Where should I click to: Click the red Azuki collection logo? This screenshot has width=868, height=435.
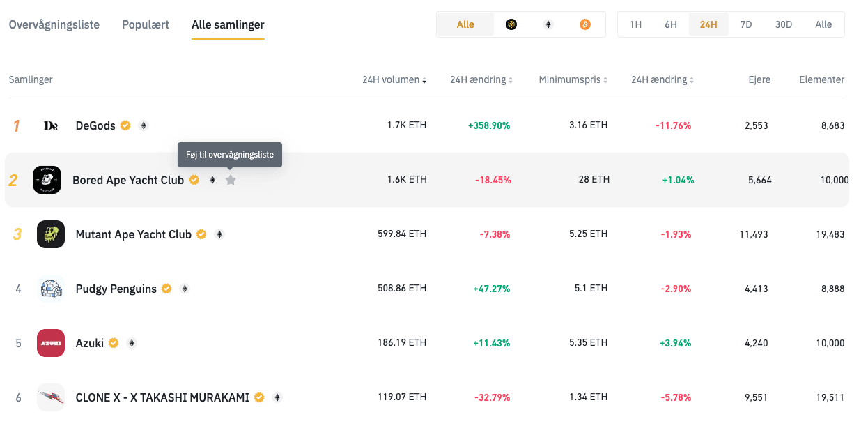point(51,343)
